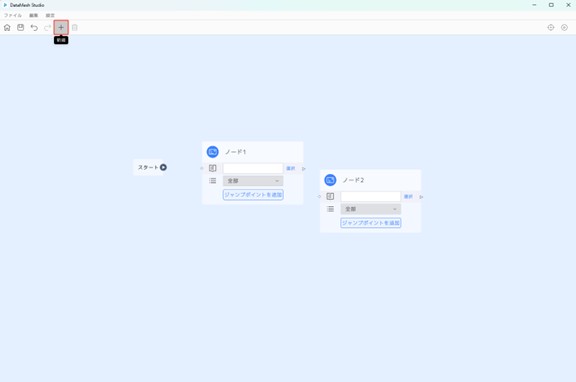Click the blue scene icon of ノード2
This screenshot has height=382, width=576.
click(x=330, y=180)
